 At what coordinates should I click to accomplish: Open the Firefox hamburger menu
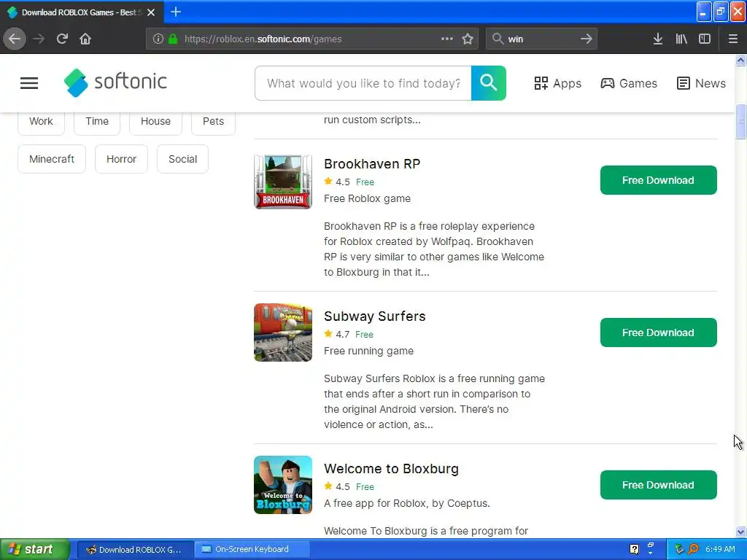pos(733,39)
